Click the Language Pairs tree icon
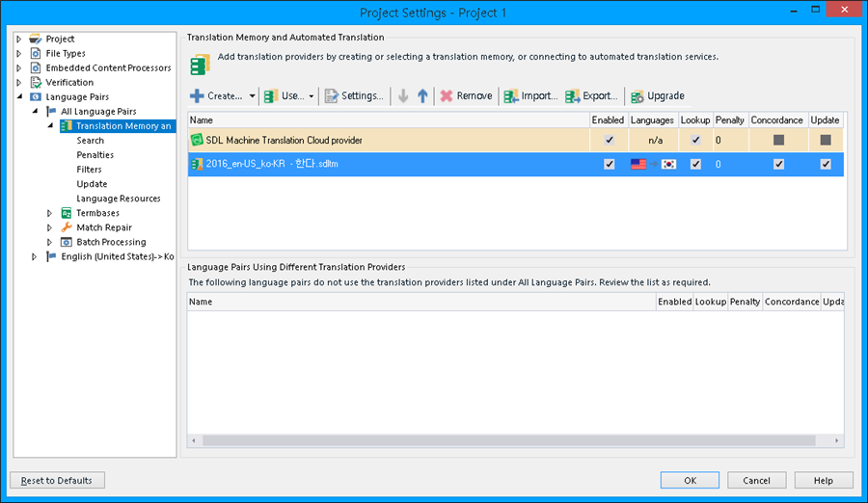 36,96
